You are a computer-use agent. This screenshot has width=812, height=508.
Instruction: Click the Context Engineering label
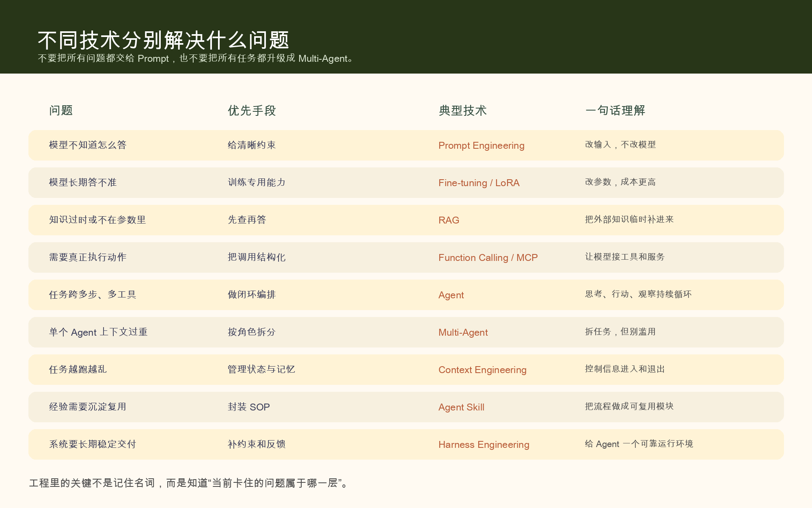click(x=482, y=370)
